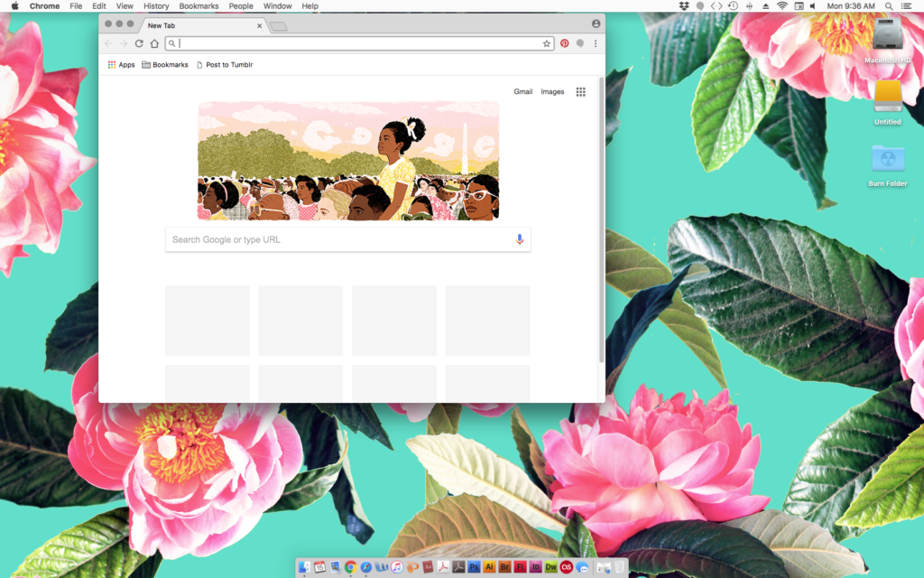Open Last.fm app in the dock
This screenshot has width=924, height=578.
coord(567,567)
